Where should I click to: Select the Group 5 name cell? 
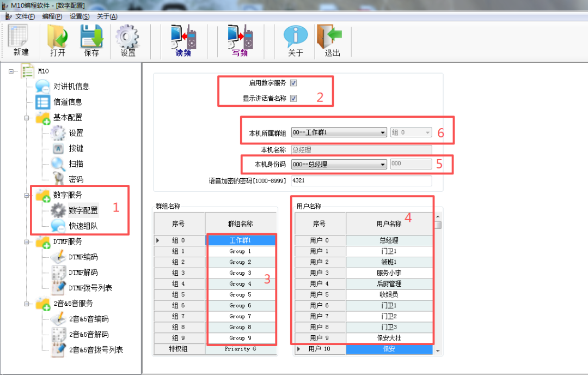tap(241, 295)
